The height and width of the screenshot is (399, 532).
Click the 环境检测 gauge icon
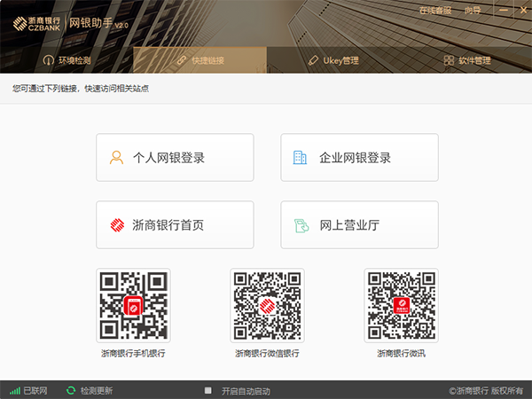point(49,60)
